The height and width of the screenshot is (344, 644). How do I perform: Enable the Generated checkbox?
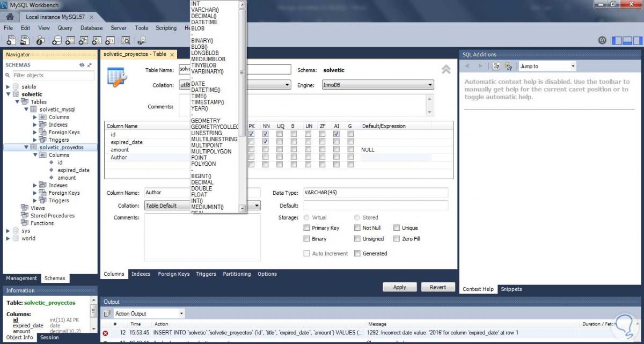click(x=357, y=253)
